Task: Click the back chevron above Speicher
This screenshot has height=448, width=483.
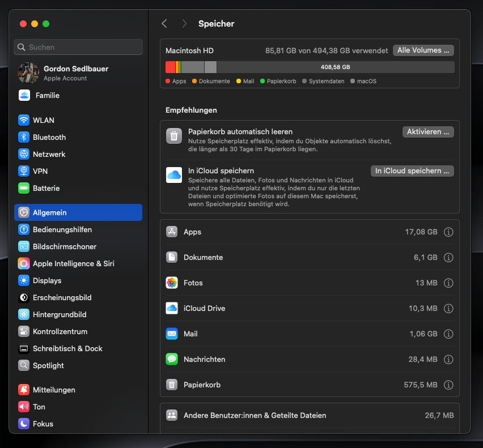Action: [x=164, y=23]
